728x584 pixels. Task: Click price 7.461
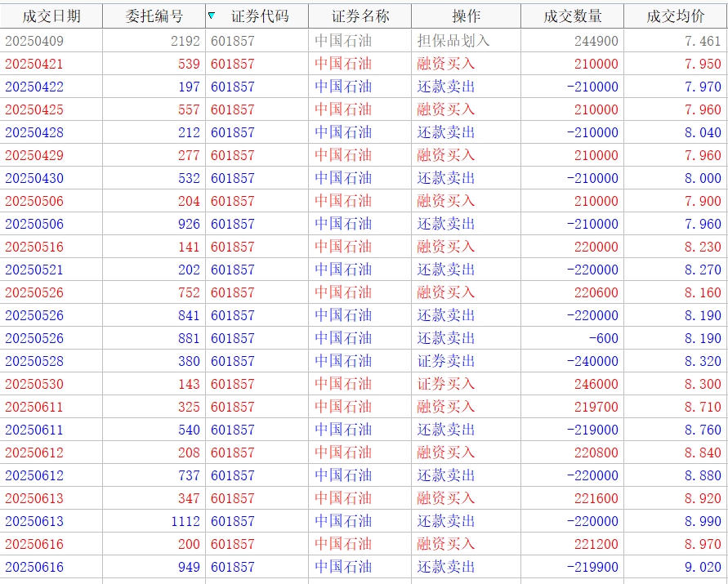tap(703, 41)
